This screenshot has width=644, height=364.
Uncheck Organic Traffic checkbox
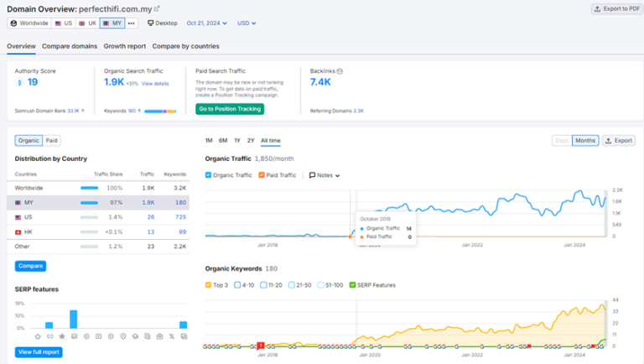coord(208,175)
